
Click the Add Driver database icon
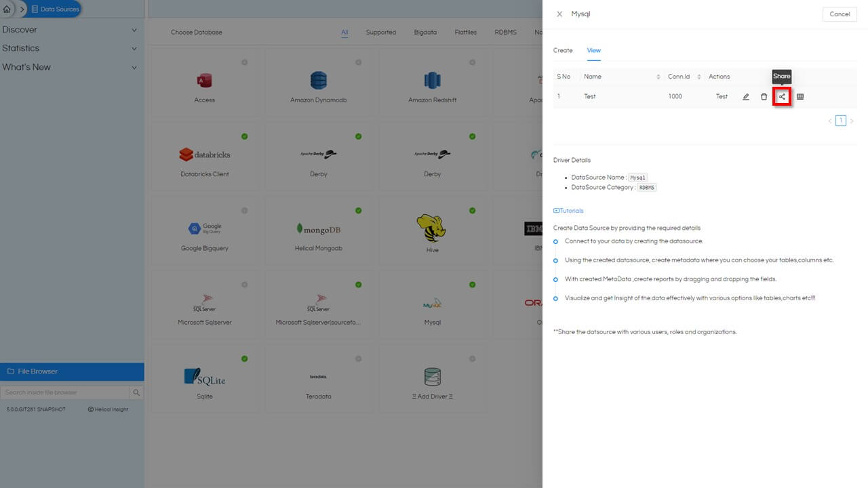(433, 377)
